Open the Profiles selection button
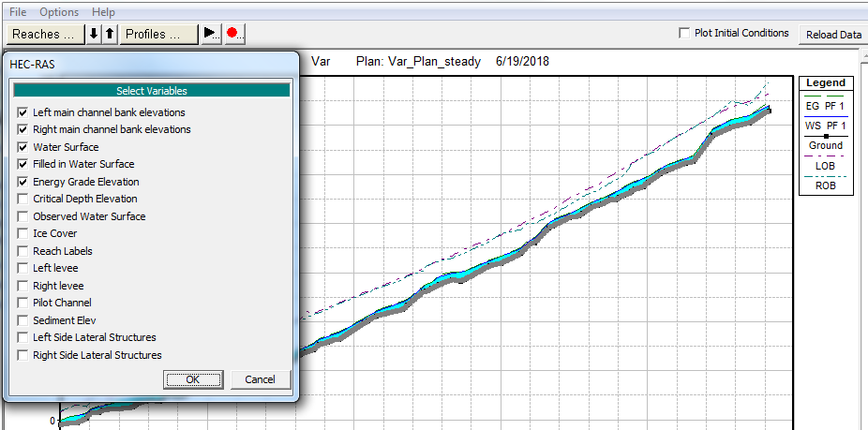Image resolution: width=868 pixels, height=430 pixels. click(x=158, y=34)
